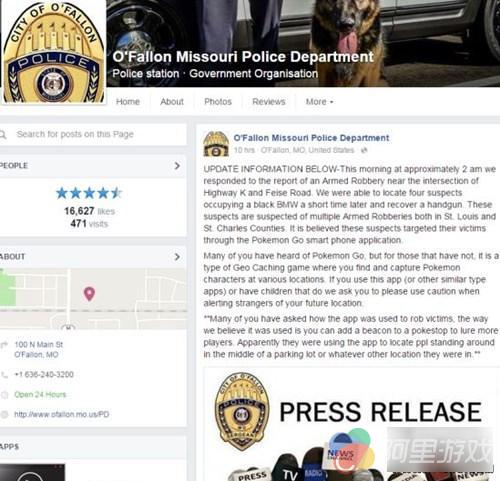Go to the About tab
The height and width of the screenshot is (481, 500).
coord(172,102)
